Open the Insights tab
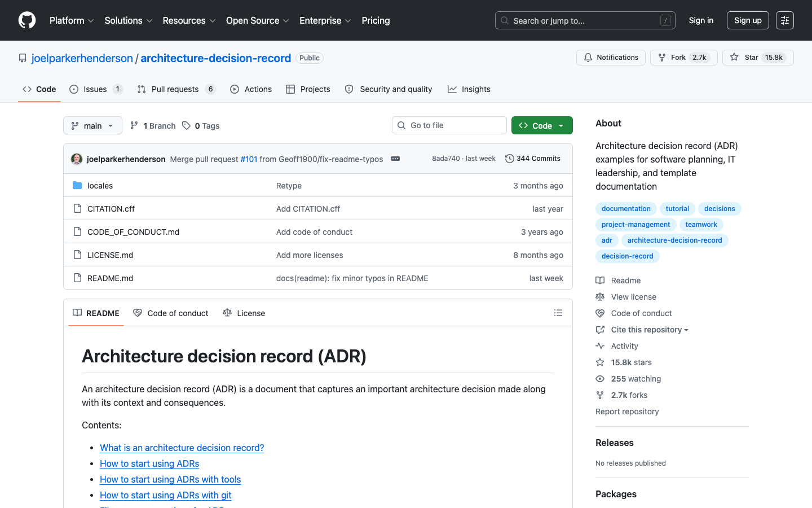The height and width of the screenshot is (508, 812). pyautogui.click(x=469, y=89)
